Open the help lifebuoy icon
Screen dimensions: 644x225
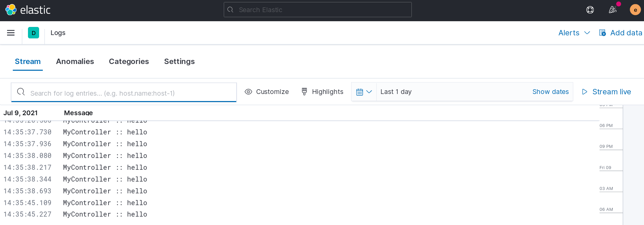pos(590,10)
